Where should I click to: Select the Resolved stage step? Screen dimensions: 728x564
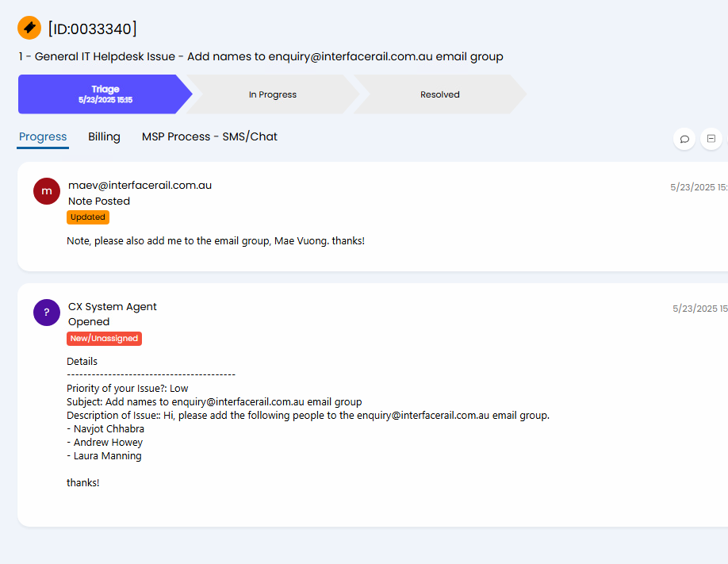[x=439, y=94]
